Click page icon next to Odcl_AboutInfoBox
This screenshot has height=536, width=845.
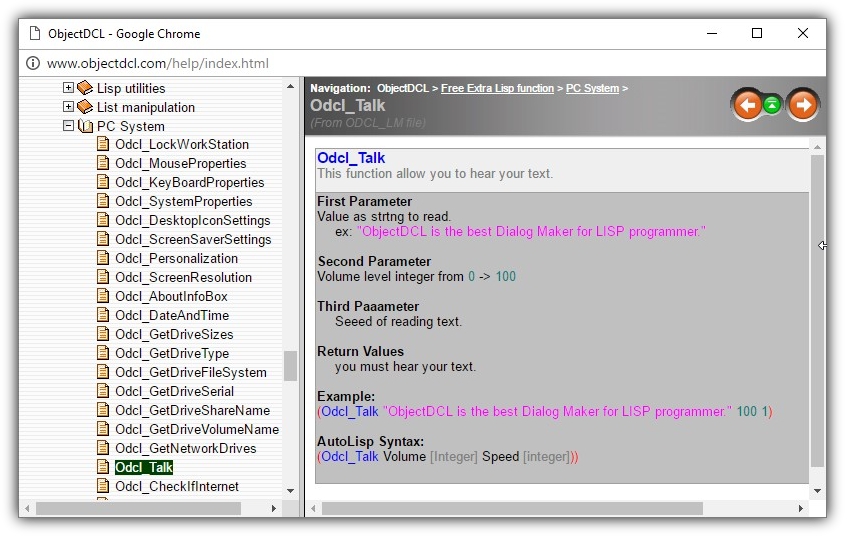pos(102,296)
